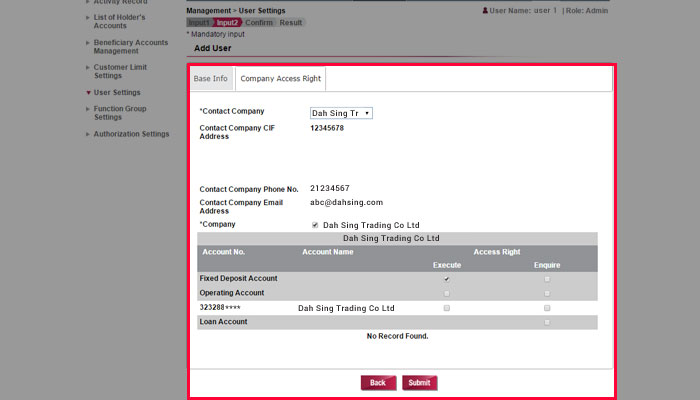The width and height of the screenshot is (700, 400).
Task: Click the Input2 step indicator
Action: [x=227, y=23]
